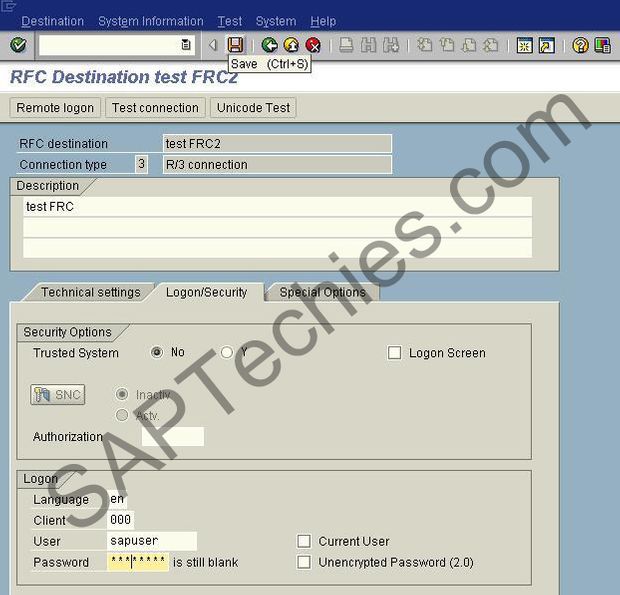
Task: Cancel with the red X icon
Action: (313, 45)
